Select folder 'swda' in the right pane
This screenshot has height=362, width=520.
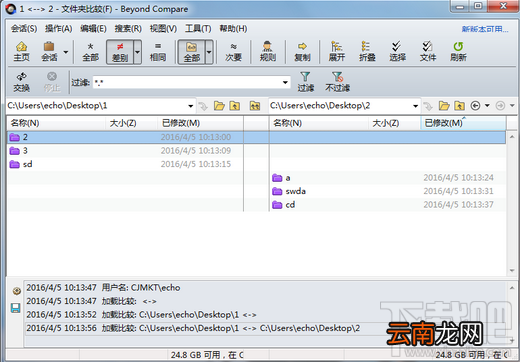(x=388, y=191)
